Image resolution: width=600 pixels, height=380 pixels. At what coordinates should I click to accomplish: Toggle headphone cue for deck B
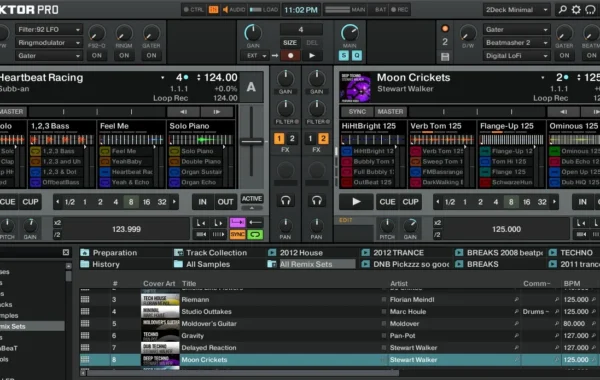(x=316, y=201)
